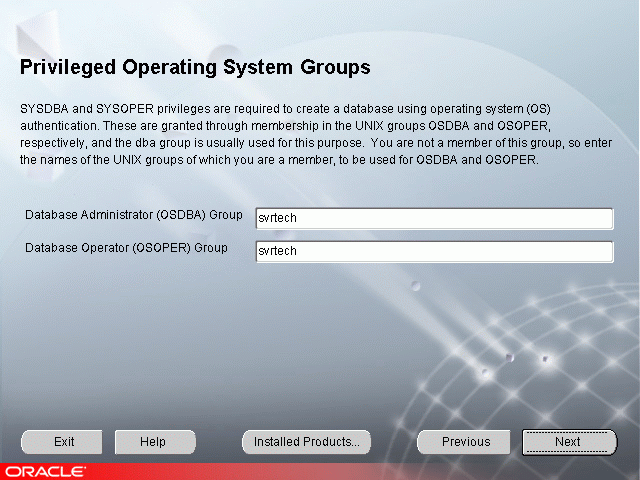Click the SYSDBA and SYSOPER description paragraph
This screenshot has width=640, height=480.
click(316, 134)
